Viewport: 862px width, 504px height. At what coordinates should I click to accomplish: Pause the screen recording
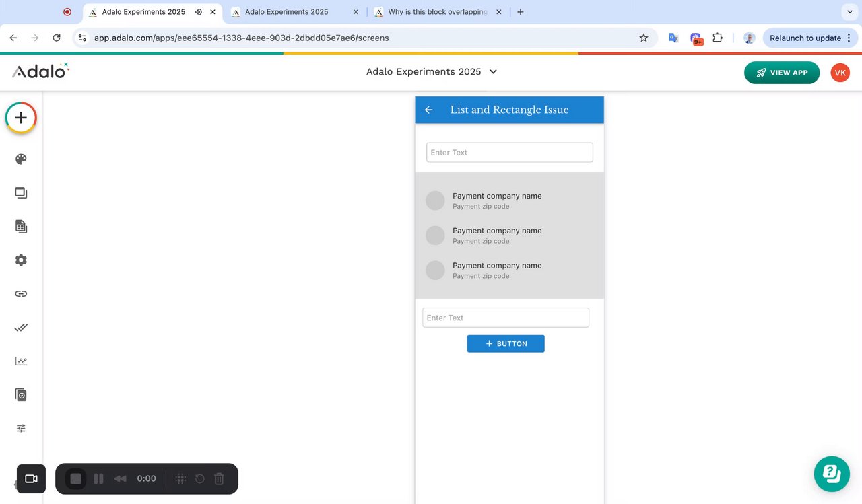click(98, 478)
